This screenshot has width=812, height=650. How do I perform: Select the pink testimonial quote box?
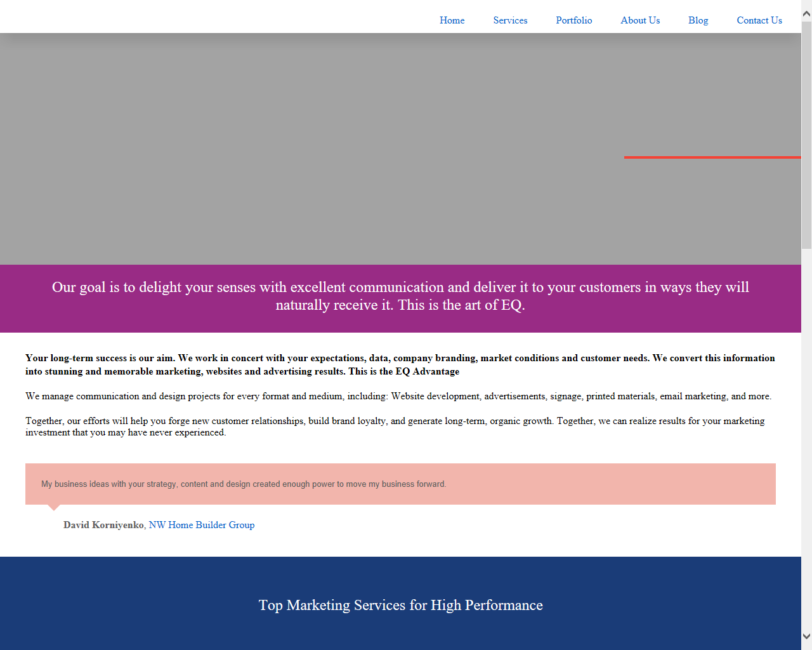[400, 484]
